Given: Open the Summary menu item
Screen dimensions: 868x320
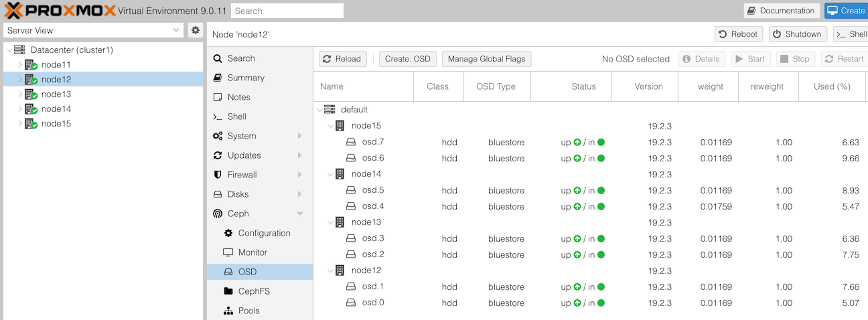Looking at the screenshot, I should (x=245, y=78).
